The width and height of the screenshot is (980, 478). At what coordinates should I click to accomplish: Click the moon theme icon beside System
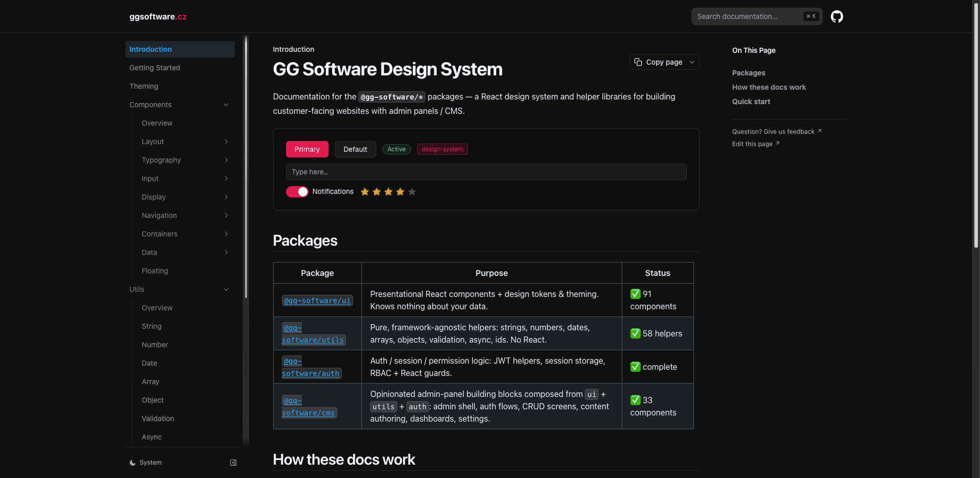pos(133,463)
